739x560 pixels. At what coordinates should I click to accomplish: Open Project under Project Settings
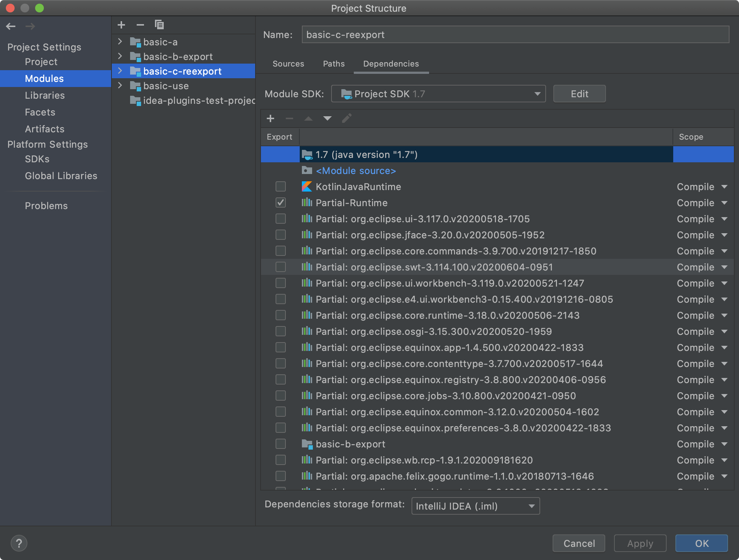coord(41,62)
